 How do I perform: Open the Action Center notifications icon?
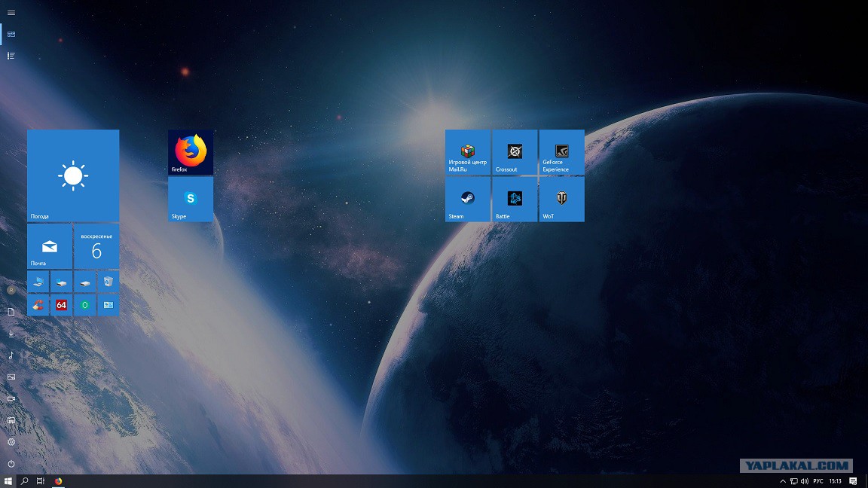click(x=854, y=481)
